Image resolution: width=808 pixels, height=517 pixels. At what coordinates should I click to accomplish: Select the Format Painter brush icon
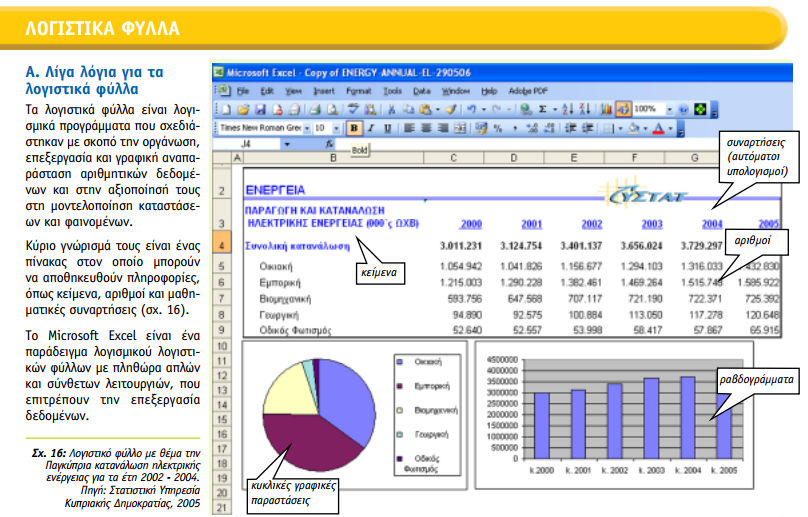tap(451, 109)
